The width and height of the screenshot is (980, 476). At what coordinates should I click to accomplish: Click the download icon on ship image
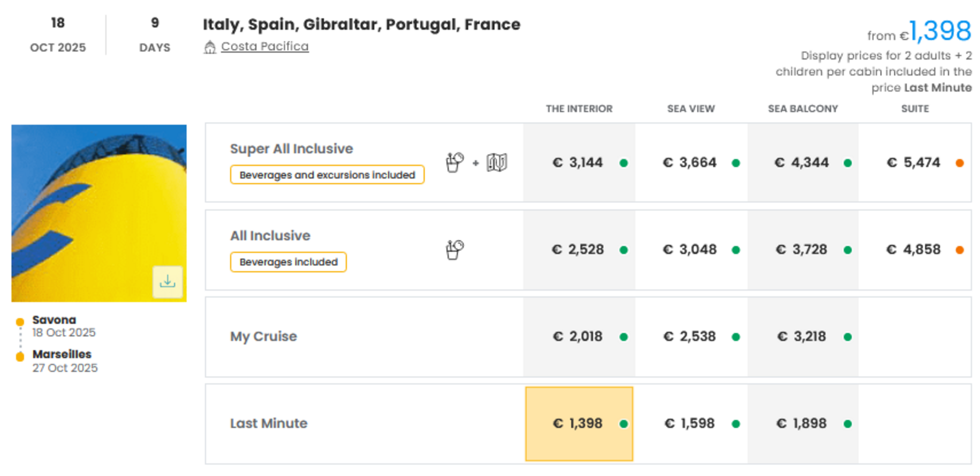167,281
